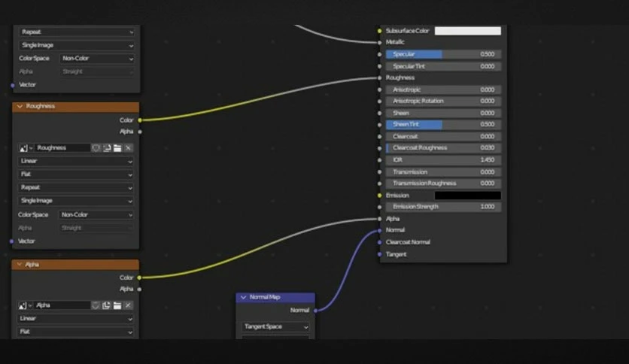Image resolution: width=629 pixels, height=364 pixels.
Task: Click the Transmission Roughness slider
Action: click(x=443, y=184)
